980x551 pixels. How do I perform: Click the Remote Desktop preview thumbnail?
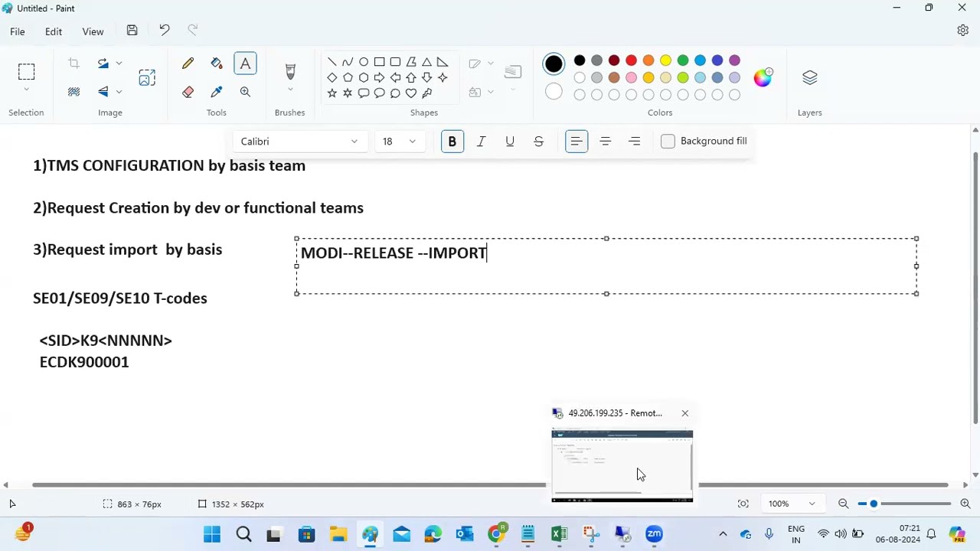(622, 466)
